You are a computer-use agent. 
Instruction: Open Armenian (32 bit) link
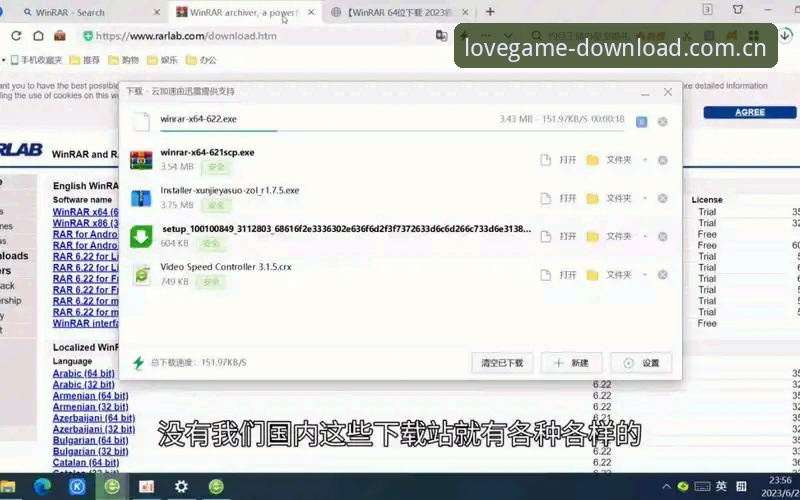coord(90,407)
